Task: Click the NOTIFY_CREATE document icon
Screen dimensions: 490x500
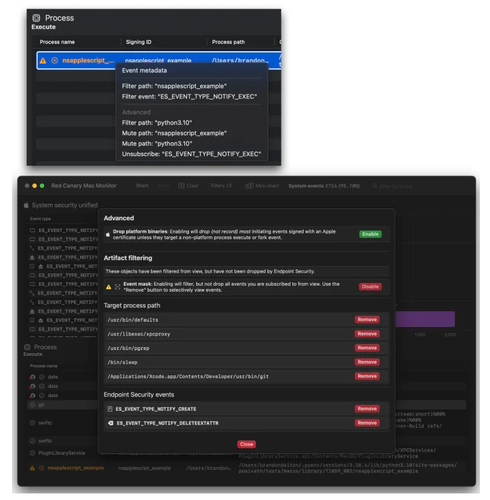Action: click(x=110, y=409)
